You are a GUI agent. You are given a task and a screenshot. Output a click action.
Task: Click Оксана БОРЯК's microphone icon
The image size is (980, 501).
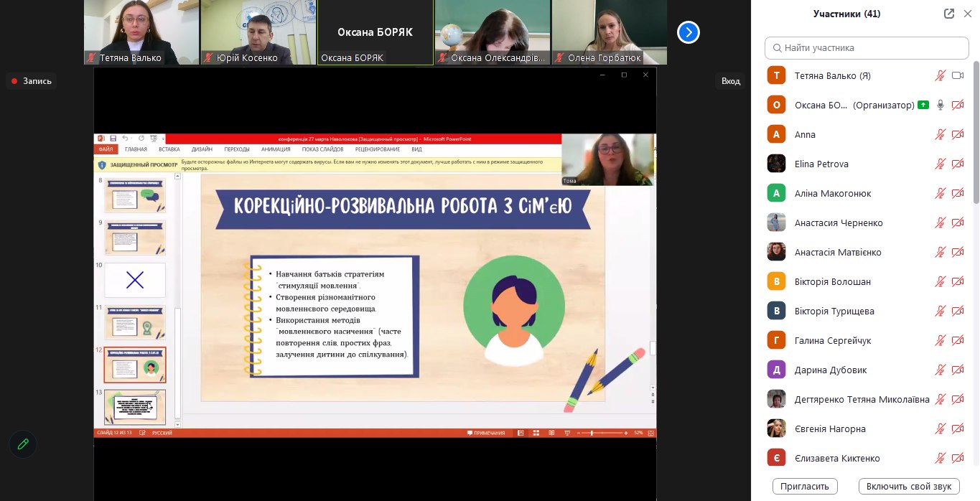940,105
